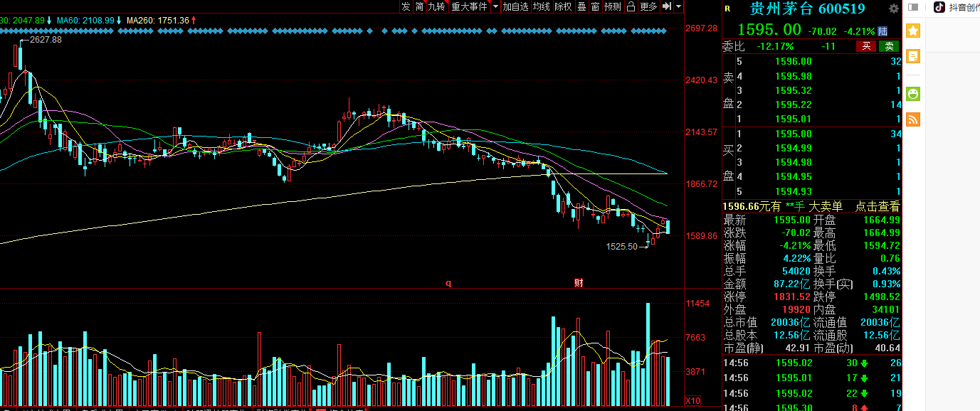The width and height of the screenshot is (980, 411).
Task: Open the 更多 more options menu
Action: 648,6
